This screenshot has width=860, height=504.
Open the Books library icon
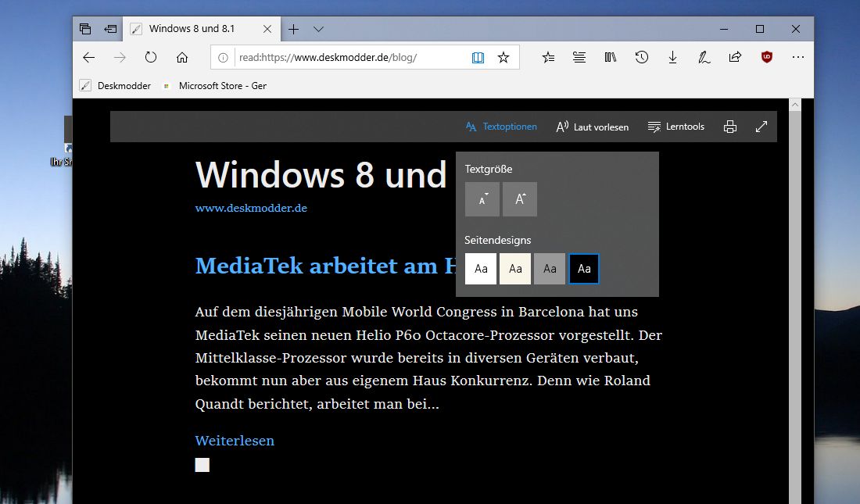click(611, 57)
